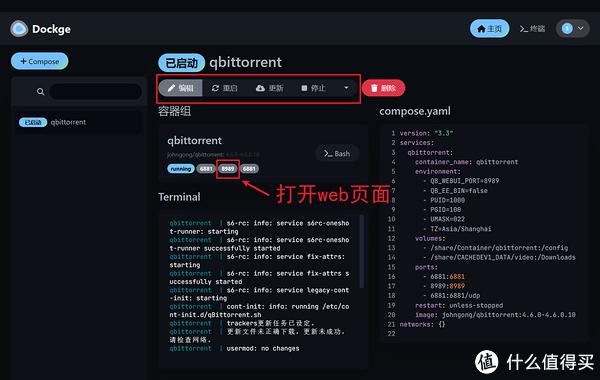Viewport: 600px width, 380px height.
Task: Open the 主页 home button
Action: point(489,29)
